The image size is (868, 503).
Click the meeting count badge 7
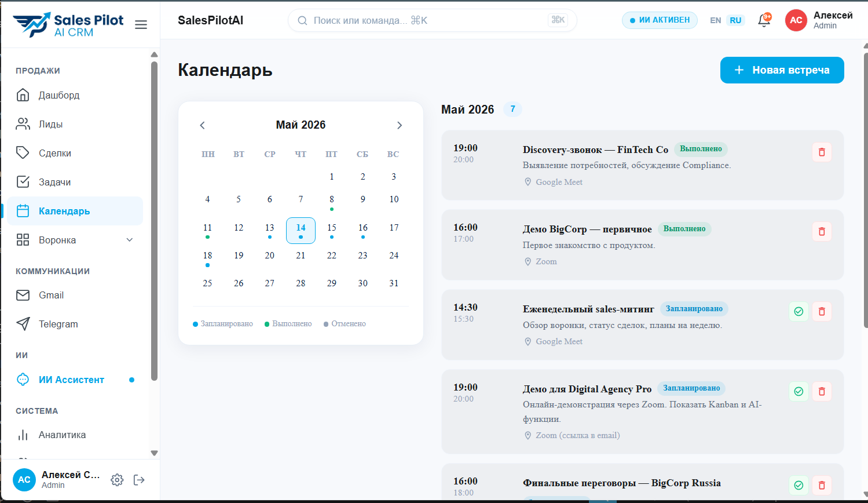point(512,109)
